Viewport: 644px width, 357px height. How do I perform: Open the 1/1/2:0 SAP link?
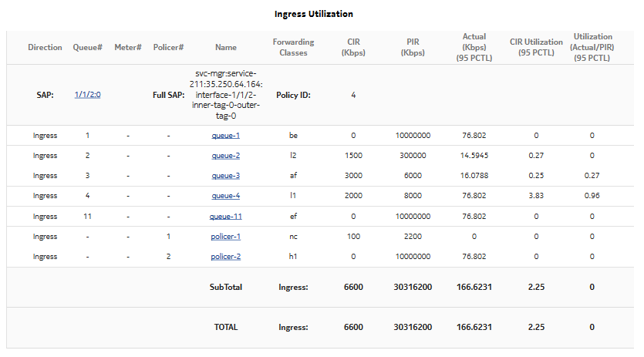tap(87, 96)
